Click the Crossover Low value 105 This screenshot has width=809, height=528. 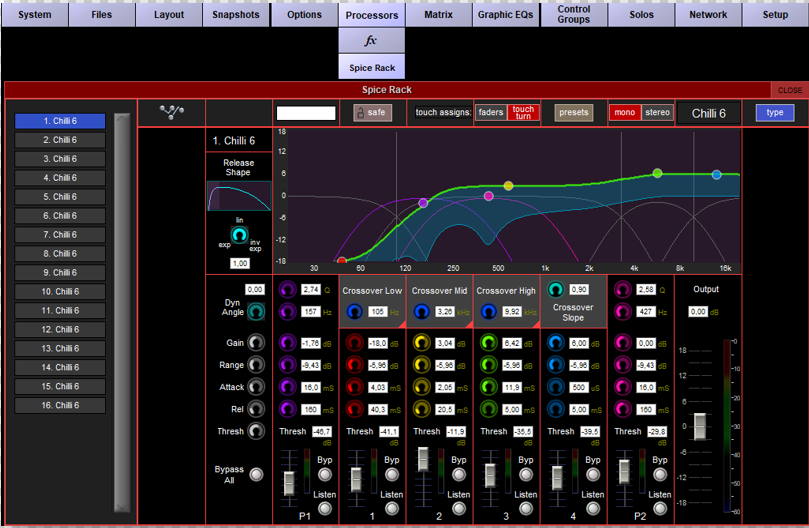coord(378,312)
